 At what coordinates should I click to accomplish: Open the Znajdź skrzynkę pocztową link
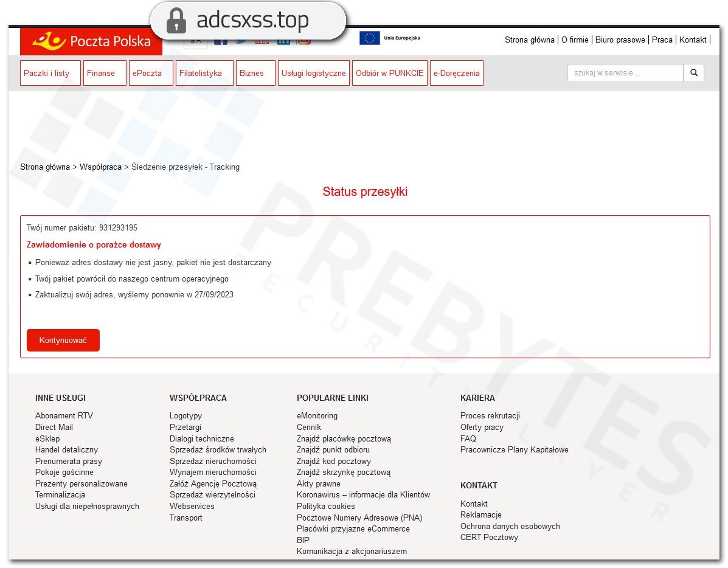click(x=344, y=473)
